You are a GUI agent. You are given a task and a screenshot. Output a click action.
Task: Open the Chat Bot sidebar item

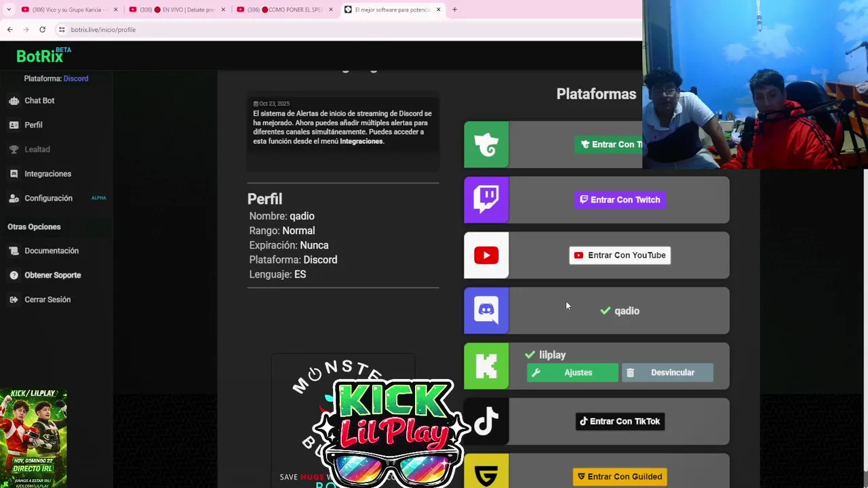pos(39,100)
